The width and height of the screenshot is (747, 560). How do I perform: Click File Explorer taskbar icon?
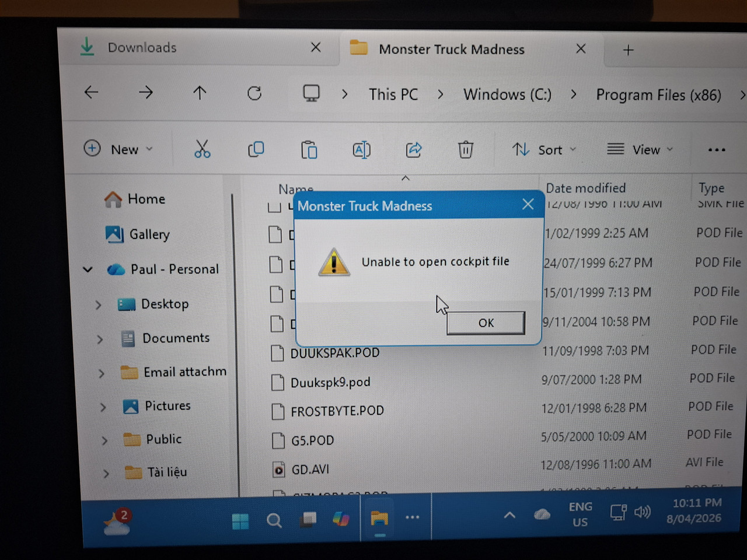pos(379,518)
